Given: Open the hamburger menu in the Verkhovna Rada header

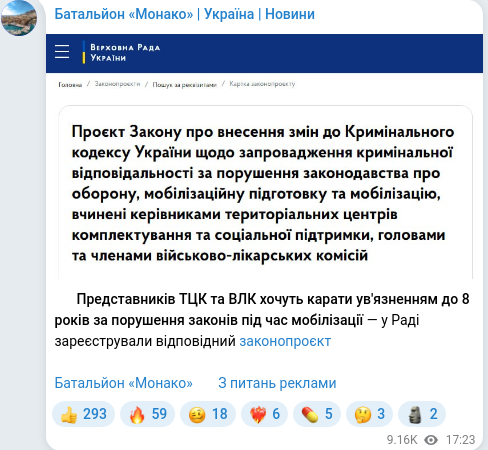Looking at the screenshot, I should pyautogui.click(x=62, y=52).
